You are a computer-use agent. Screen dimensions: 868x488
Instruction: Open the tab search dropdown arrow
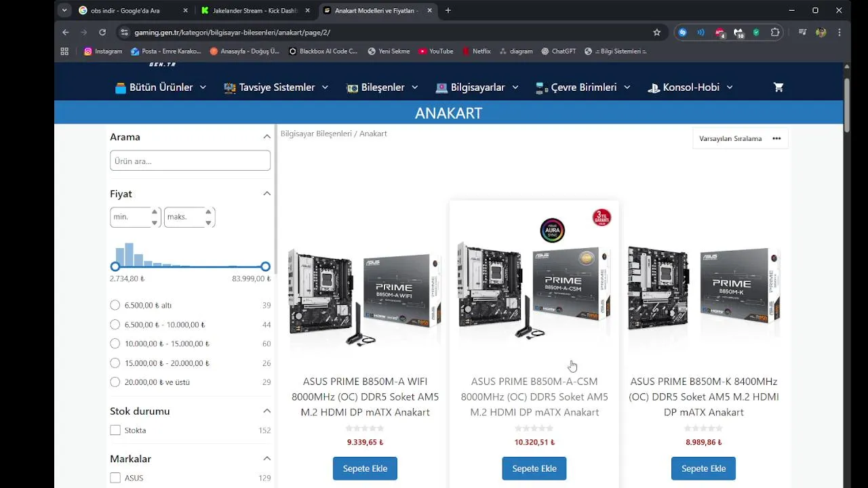[x=64, y=10]
